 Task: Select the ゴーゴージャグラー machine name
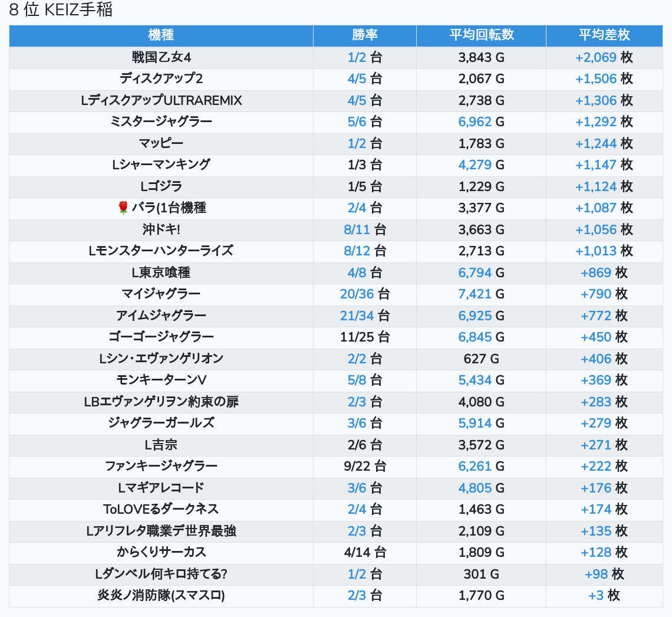(x=161, y=337)
